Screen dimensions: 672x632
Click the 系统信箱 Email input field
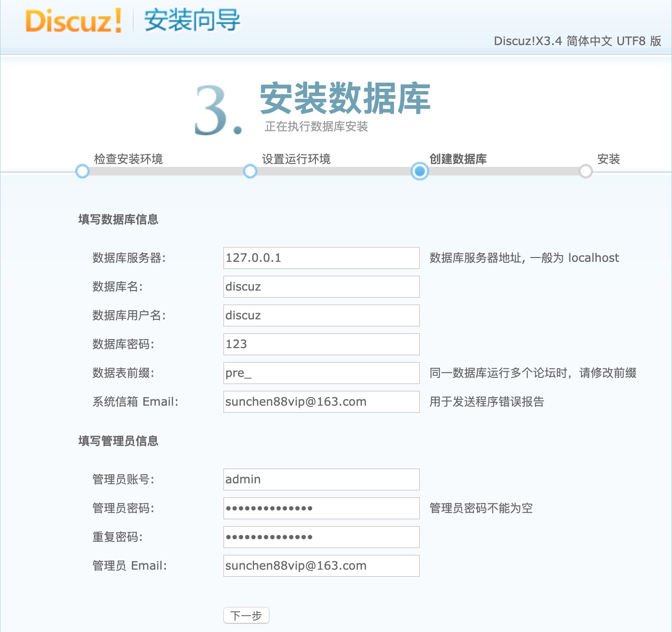point(321,402)
